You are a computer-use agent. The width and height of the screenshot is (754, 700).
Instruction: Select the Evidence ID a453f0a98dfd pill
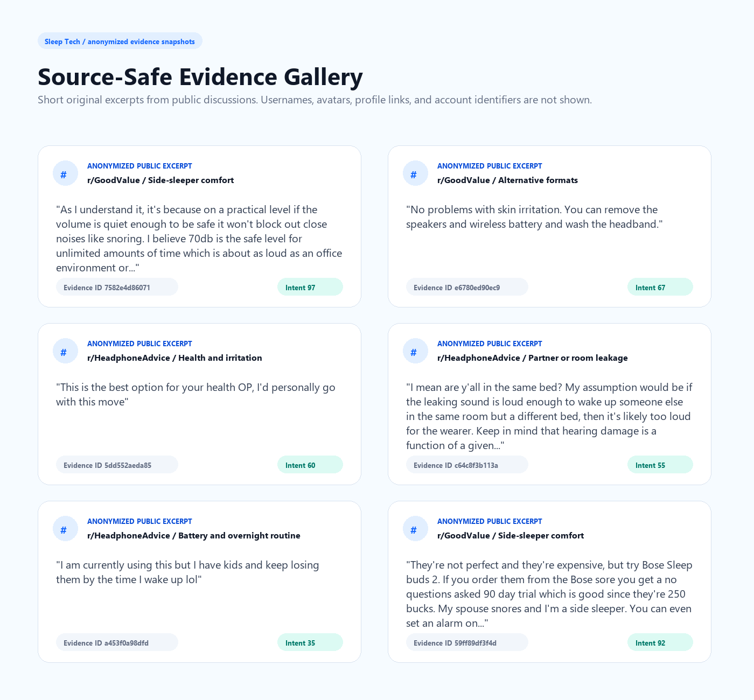coord(117,642)
